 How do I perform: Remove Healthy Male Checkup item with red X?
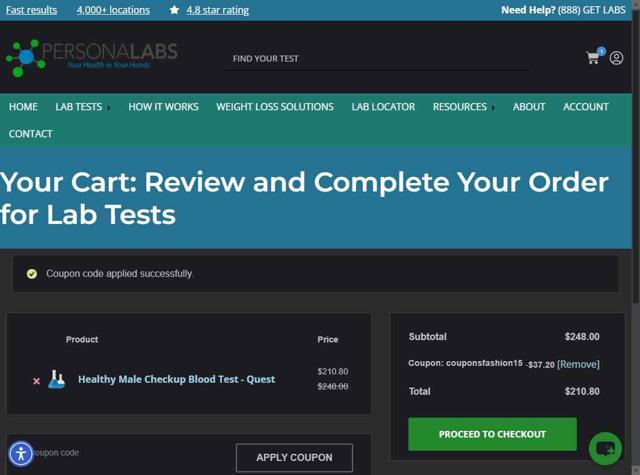(36, 381)
